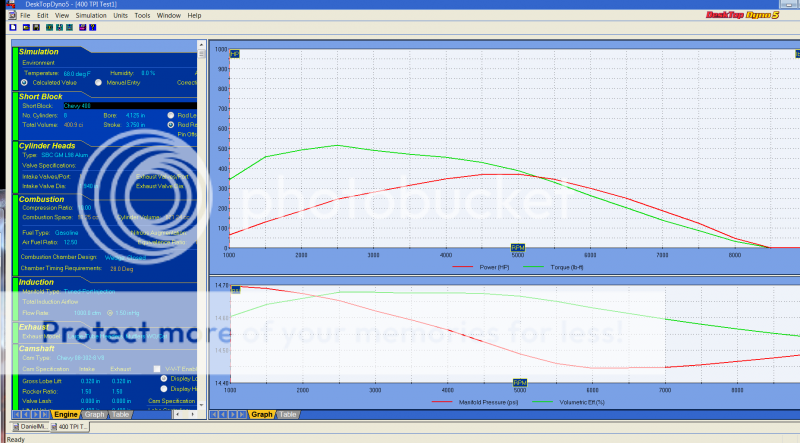
Task: Open the Units menu
Action: click(120, 16)
